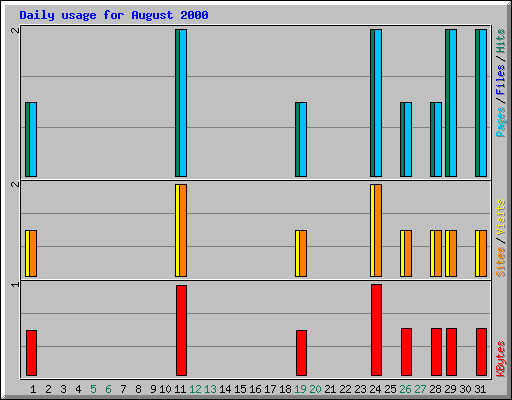The height and width of the screenshot is (400, 512).
Task: Select day label 9 on the x-axis
Action: coord(153,389)
